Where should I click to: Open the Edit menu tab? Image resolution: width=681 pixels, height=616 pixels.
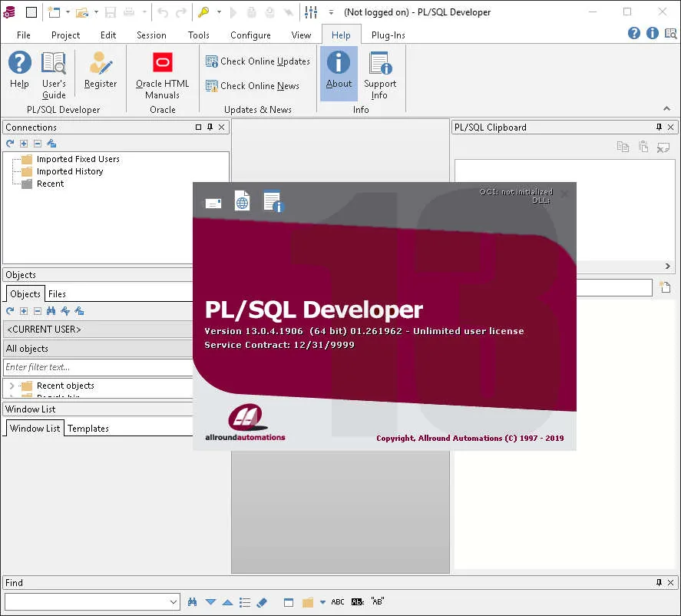click(108, 35)
